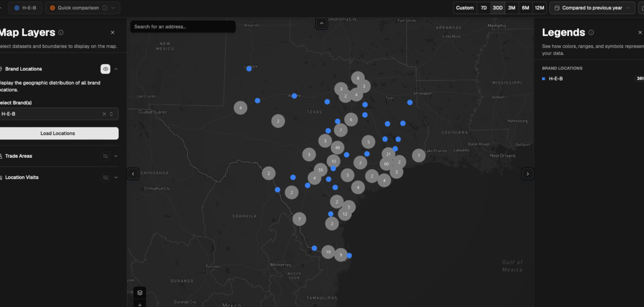Screen dimensions: 644x307
Task: Click the blue location dot at Abilene
Action: coord(294,96)
